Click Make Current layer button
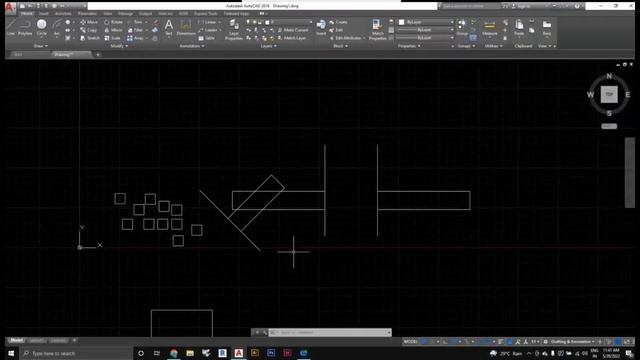Image resolution: width=640 pixels, height=360 pixels. click(293, 30)
